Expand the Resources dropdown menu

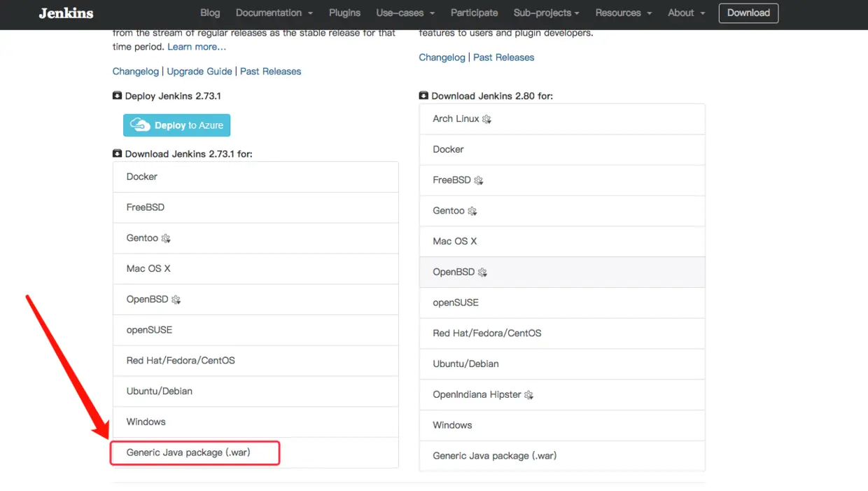624,13
